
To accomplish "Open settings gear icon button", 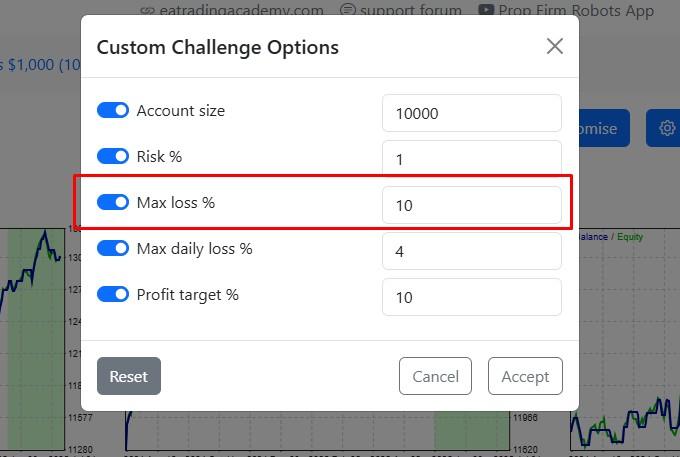I will (667, 128).
